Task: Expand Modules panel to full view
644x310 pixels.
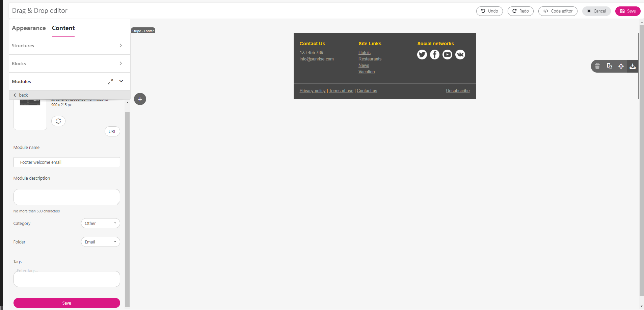Action: pos(110,82)
